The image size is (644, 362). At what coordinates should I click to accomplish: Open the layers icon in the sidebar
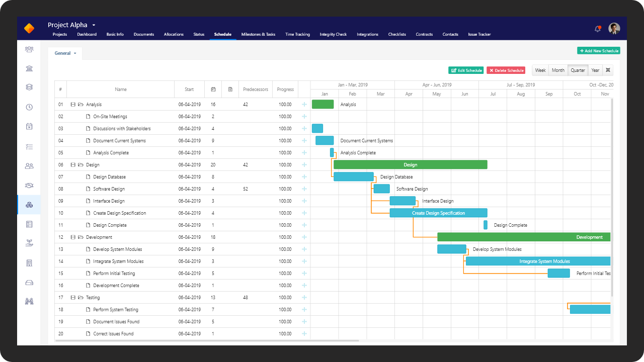coord(29,86)
